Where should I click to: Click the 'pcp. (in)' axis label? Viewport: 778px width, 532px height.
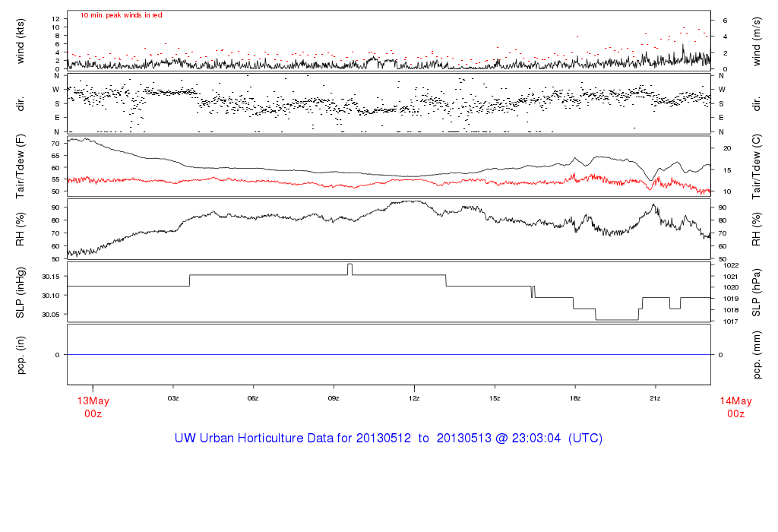(x=21, y=355)
